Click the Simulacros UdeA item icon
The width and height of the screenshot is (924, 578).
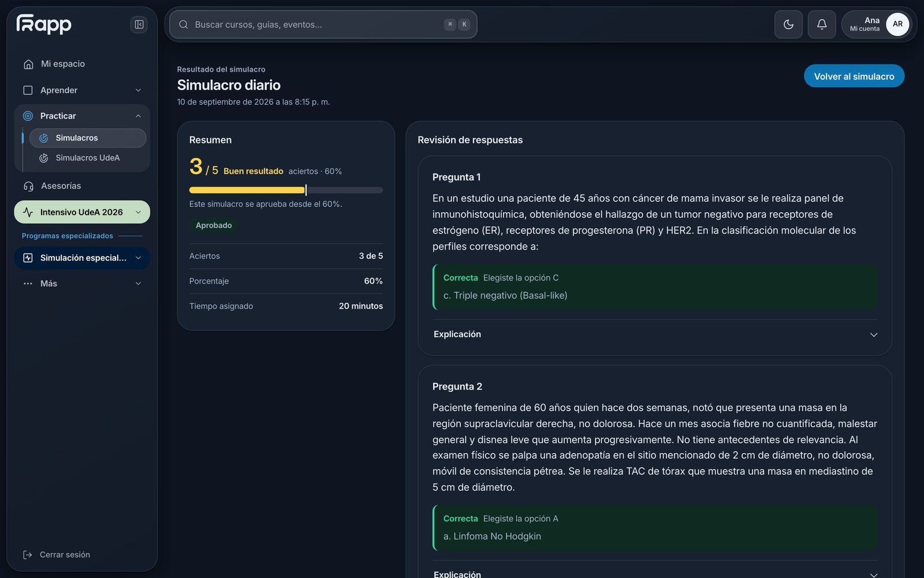point(43,158)
